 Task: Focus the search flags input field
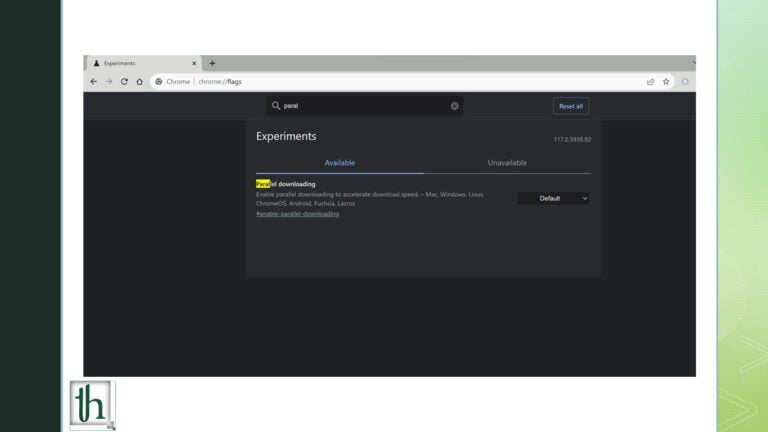pos(365,106)
